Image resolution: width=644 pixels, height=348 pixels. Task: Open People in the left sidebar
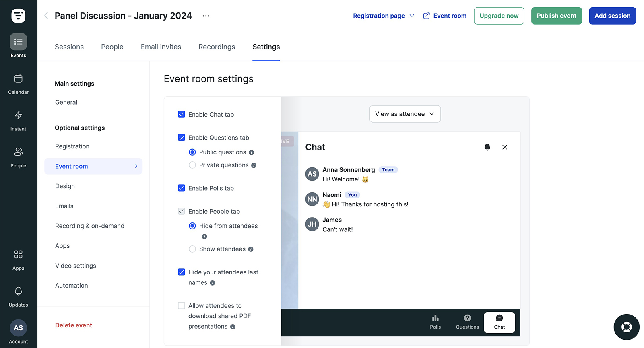[18, 157]
